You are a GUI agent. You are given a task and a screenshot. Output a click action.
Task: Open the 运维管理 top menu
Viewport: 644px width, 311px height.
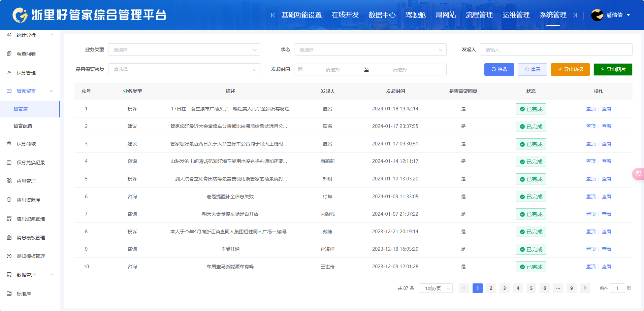516,15
